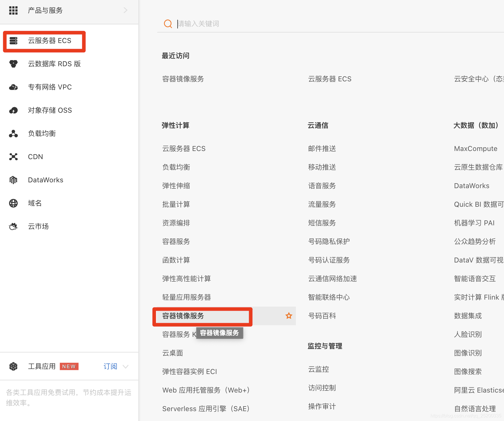Open 弹性容器实例 ECI
Image resolution: width=504 pixels, height=421 pixels.
[190, 372]
